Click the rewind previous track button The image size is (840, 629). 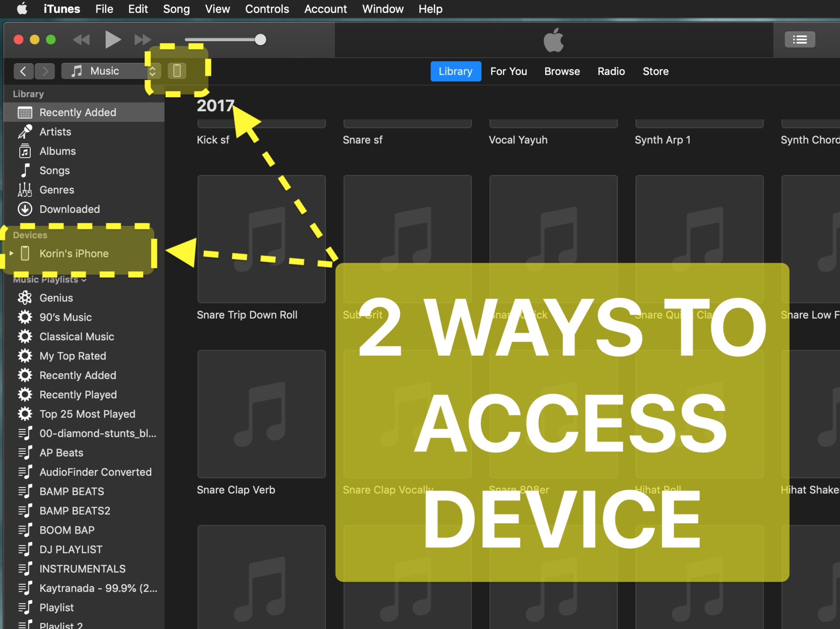(82, 40)
